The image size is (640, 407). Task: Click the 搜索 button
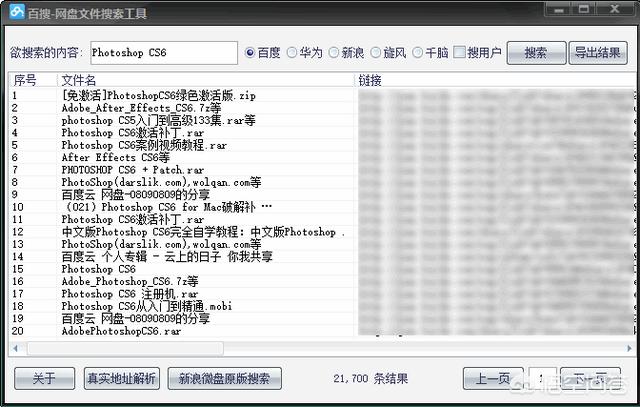pyautogui.click(x=536, y=53)
